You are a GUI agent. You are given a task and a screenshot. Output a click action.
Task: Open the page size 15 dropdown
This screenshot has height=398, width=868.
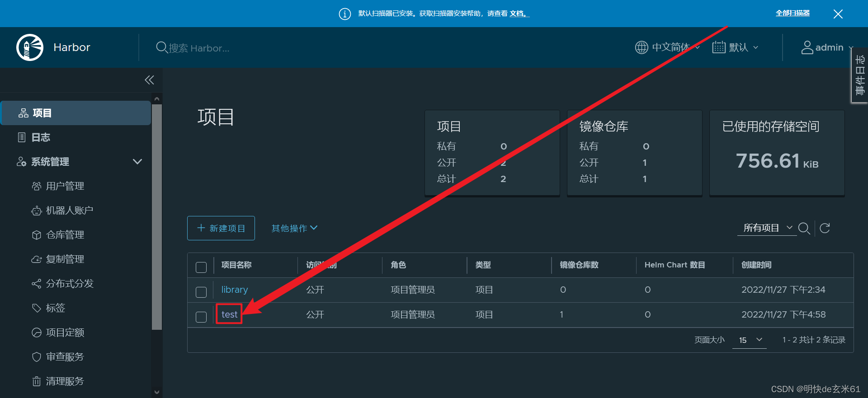(x=750, y=340)
